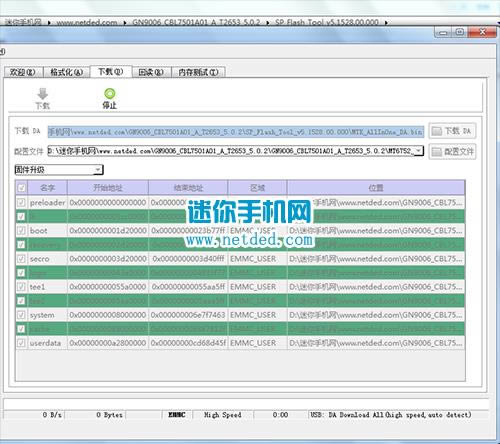The image size is (500, 444).
Task: Expand the 固件升级 mode dropdown
Action: tap(98, 170)
